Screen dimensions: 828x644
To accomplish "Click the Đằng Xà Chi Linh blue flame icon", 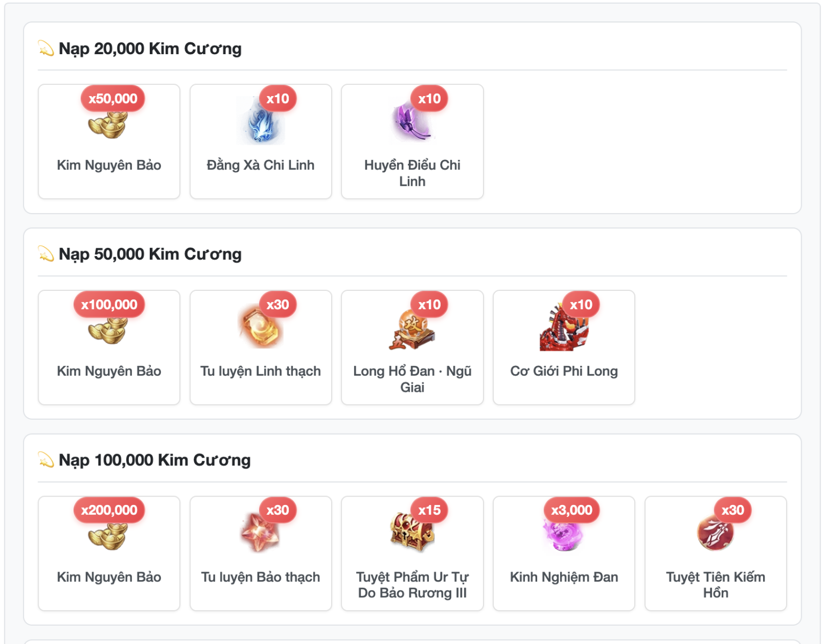I will [260, 121].
